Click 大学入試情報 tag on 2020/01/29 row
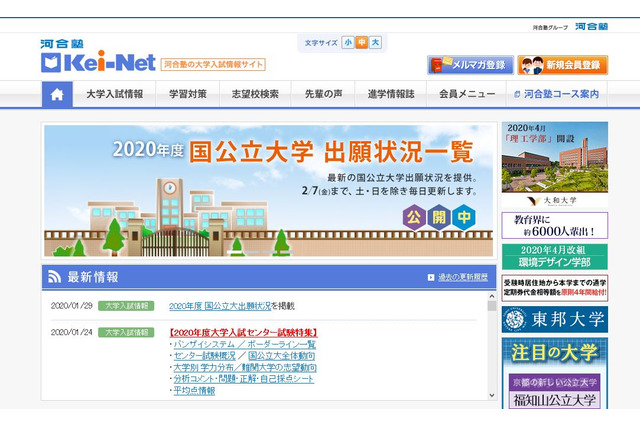This screenshot has width=640, height=426. [126, 306]
